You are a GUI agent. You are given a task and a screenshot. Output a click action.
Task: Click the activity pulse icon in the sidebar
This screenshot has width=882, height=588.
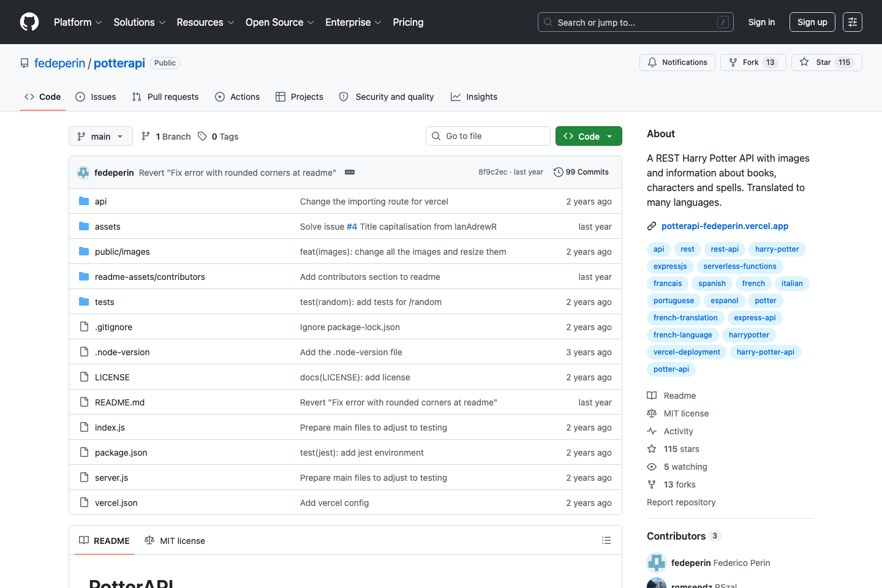pos(652,431)
